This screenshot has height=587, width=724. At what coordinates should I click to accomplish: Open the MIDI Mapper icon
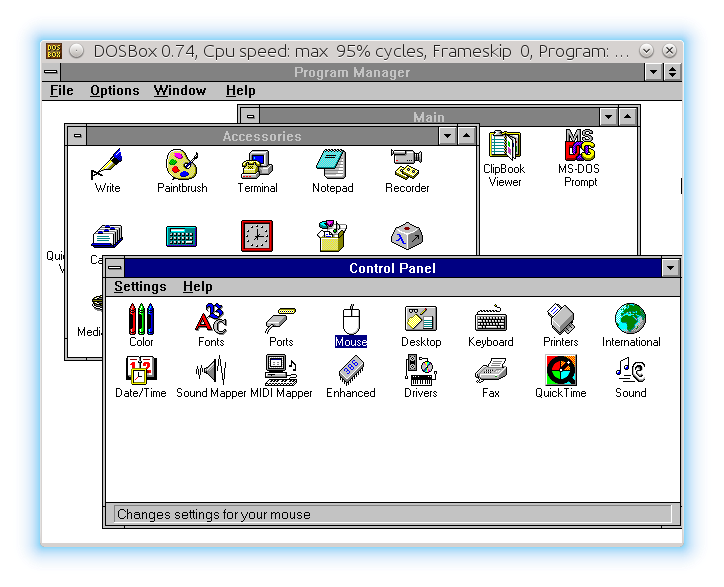(281, 376)
